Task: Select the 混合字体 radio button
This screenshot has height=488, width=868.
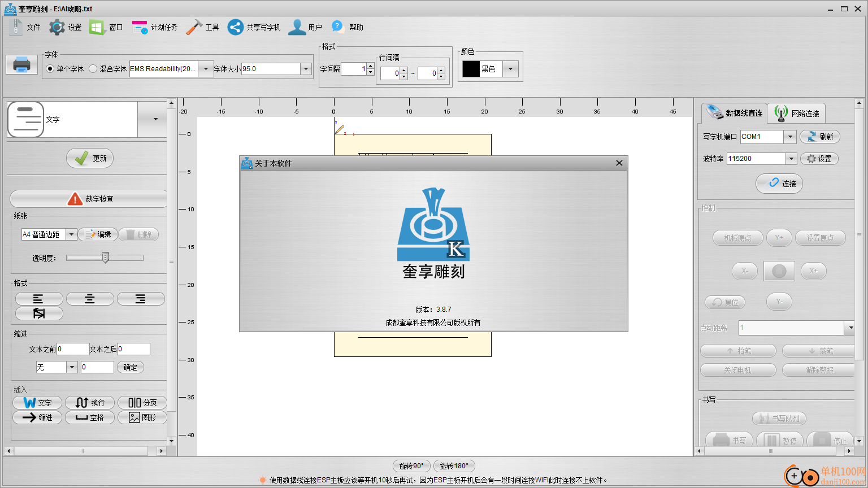Action: tap(93, 69)
